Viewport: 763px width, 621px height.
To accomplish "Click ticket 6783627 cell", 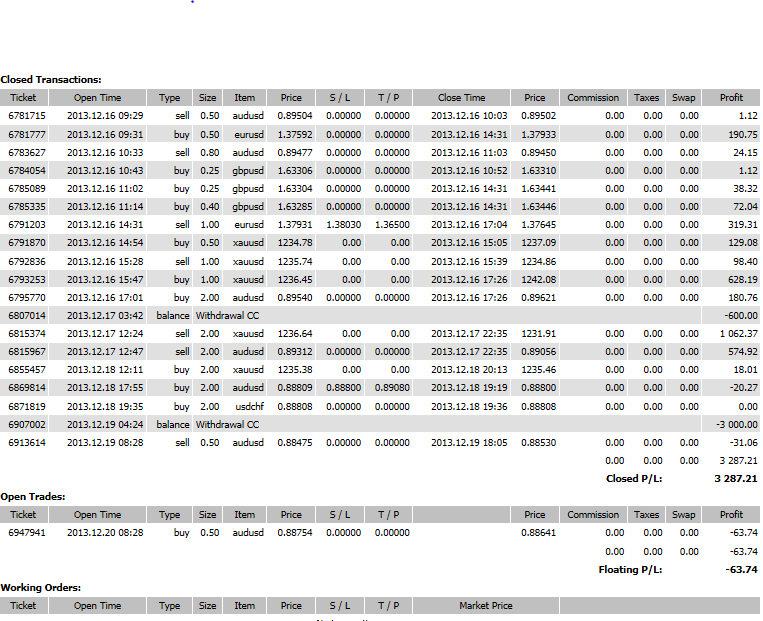I will pyautogui.click(x=27, y=152).
